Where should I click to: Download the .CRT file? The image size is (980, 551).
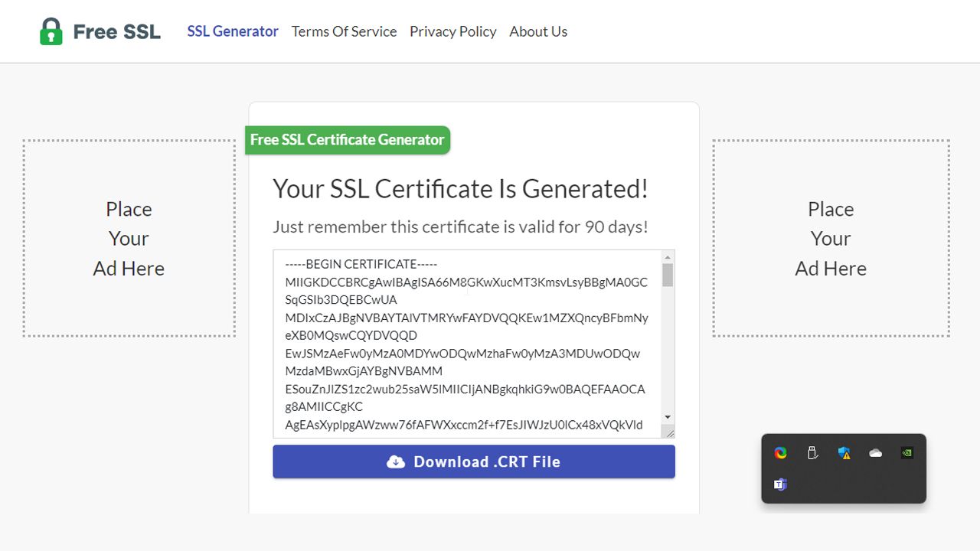pyautogui.click(x=474, y=461)
